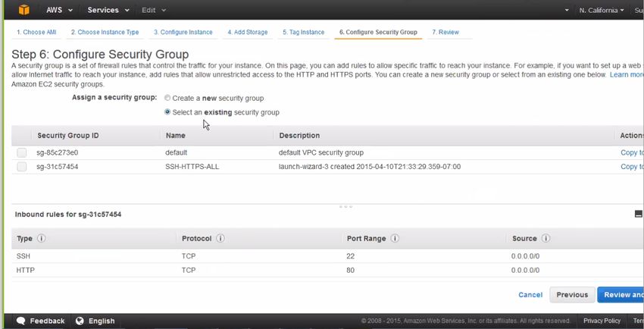The image size is (644, 329).
Task: Check the default security group checkbox
Action: pos(22,153)
